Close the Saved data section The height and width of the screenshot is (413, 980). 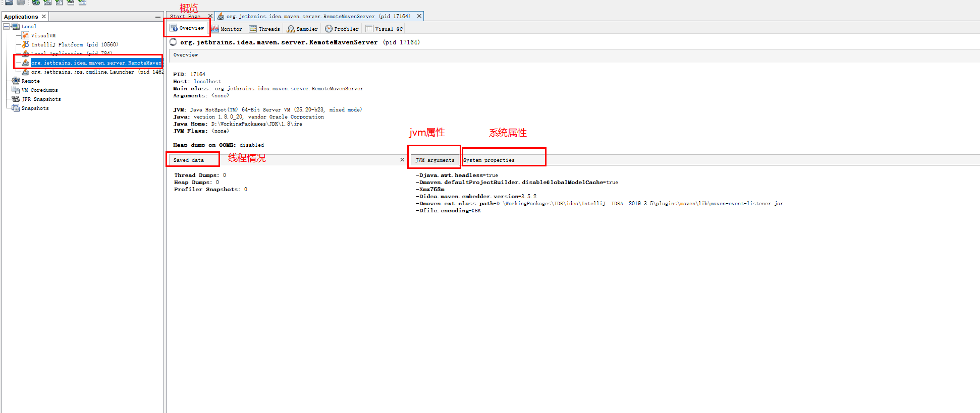click(x=402, y=160)
